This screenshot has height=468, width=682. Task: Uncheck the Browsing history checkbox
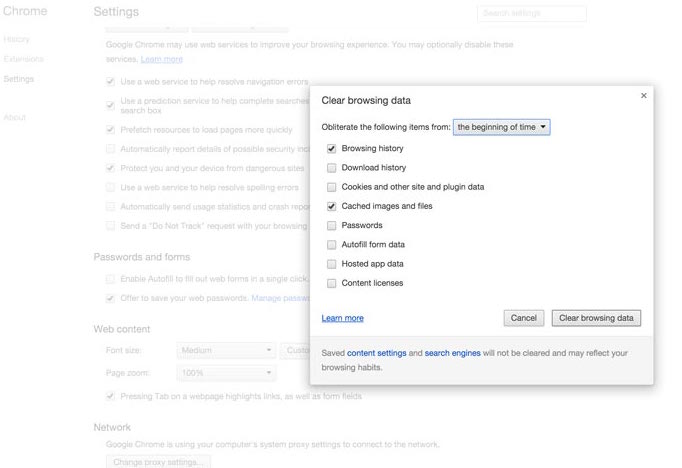coord(331,149)
